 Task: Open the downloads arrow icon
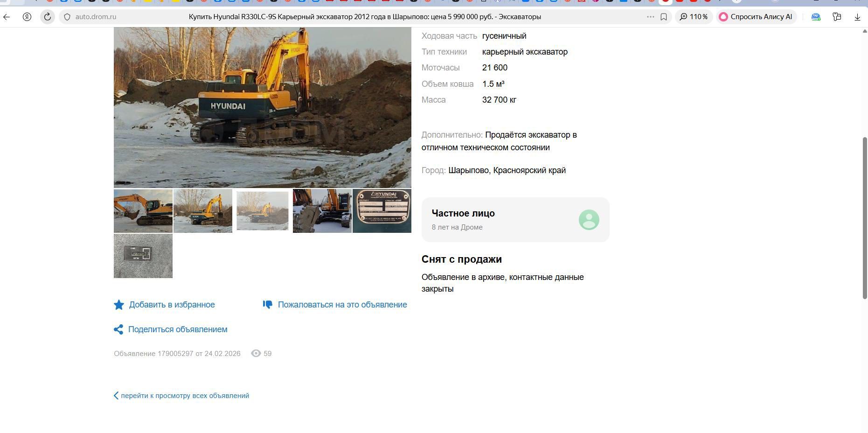point(857,17)
